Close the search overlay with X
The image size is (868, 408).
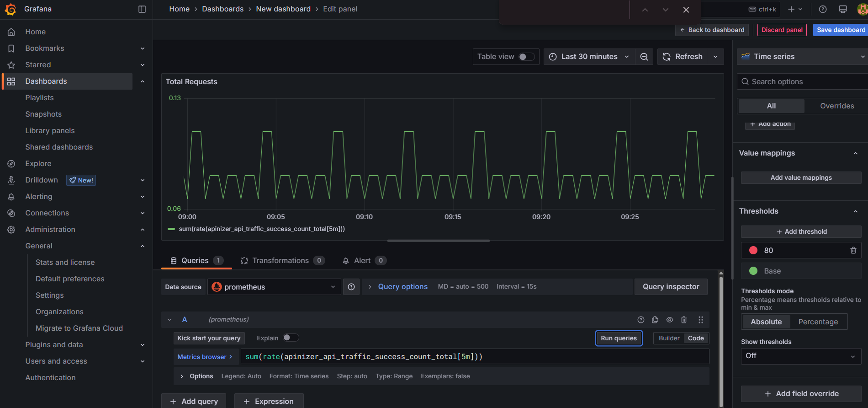pos(686,10)
